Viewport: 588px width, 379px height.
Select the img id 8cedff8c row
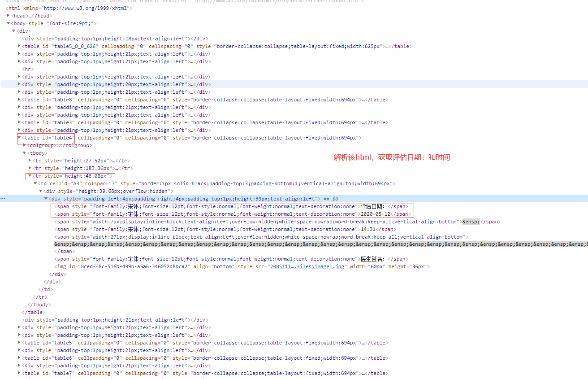click(242, 266)
